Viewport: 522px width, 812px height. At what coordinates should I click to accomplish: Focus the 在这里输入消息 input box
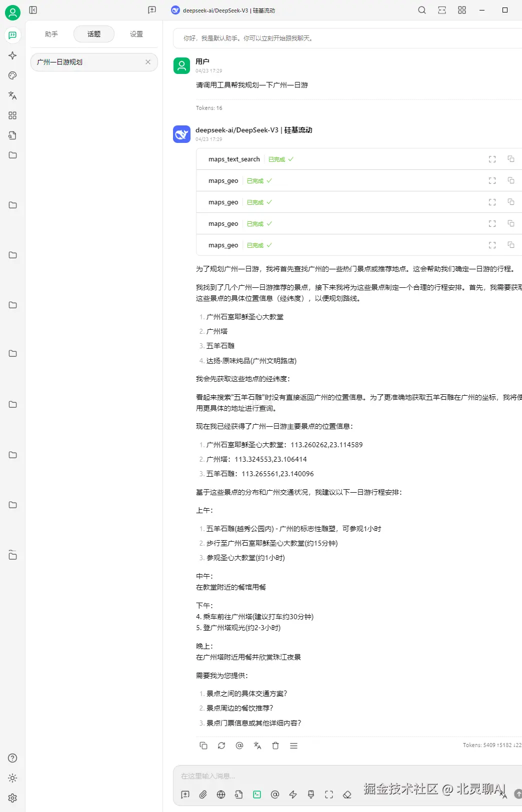click(347, 776)
